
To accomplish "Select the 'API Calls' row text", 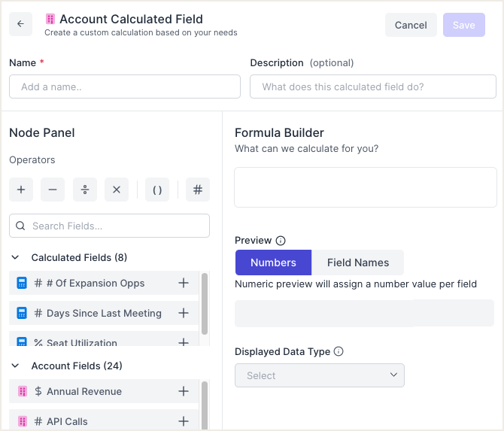I will pos(67,421).
